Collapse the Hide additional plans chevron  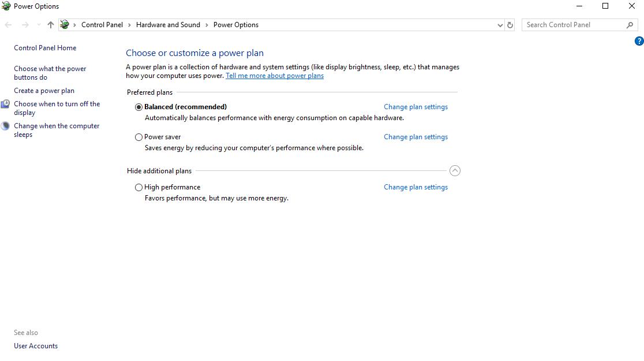pyautogui.click(x=455, y=170)
